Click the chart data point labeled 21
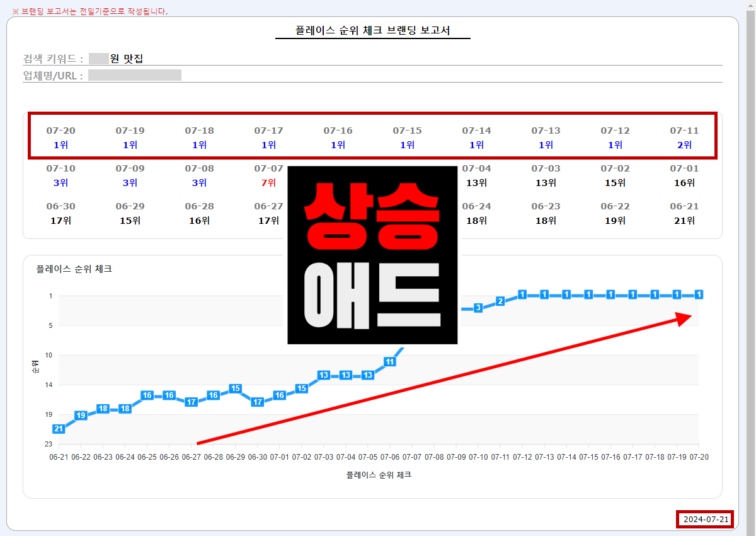 pos(59,429)
